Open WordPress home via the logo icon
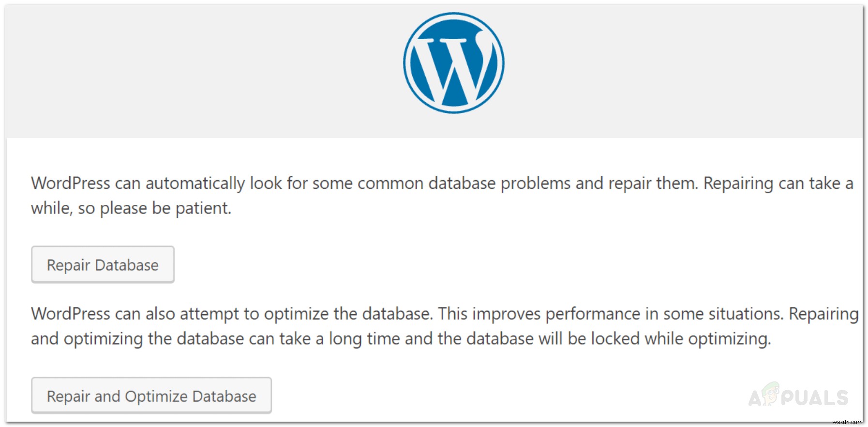Screen dimensions: 868x427 (x=453, y=61)
